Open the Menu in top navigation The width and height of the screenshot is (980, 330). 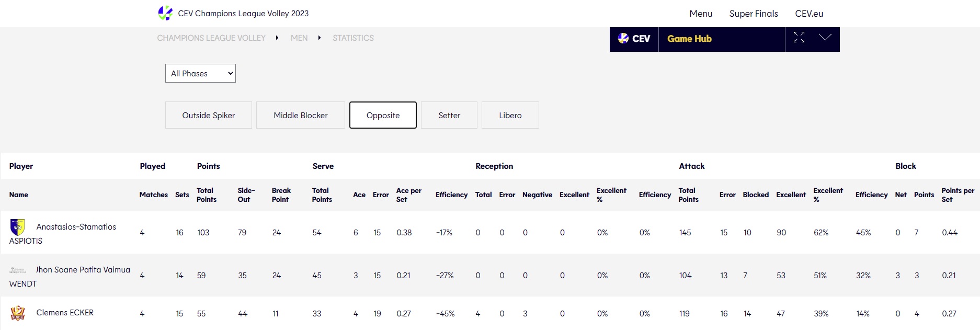[701, 14]
